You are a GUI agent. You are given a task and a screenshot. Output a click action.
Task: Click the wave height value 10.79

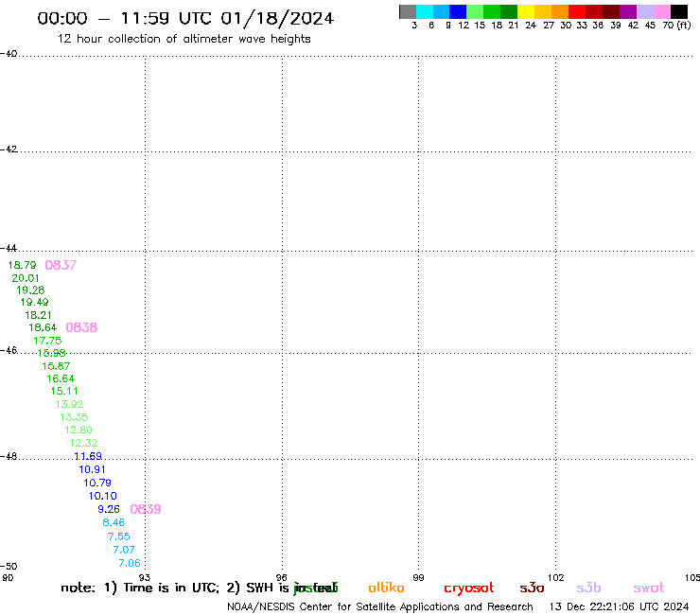[x=97, y=483]
